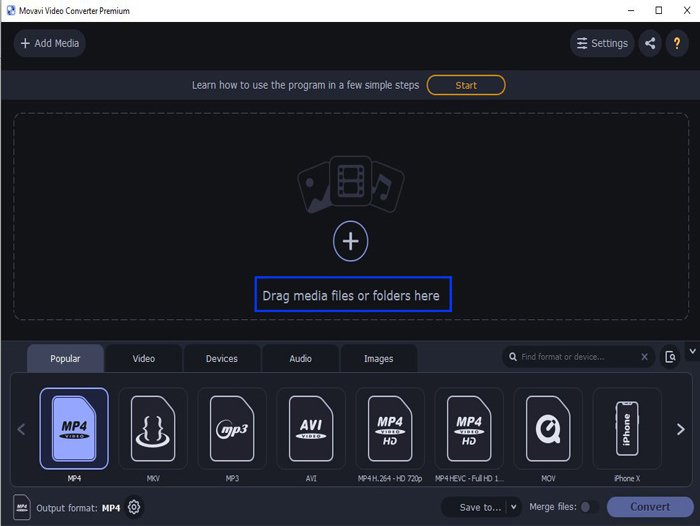Click the device detection icon
The height and width of the screenshot is (526, 700).
tap(670, 357)
